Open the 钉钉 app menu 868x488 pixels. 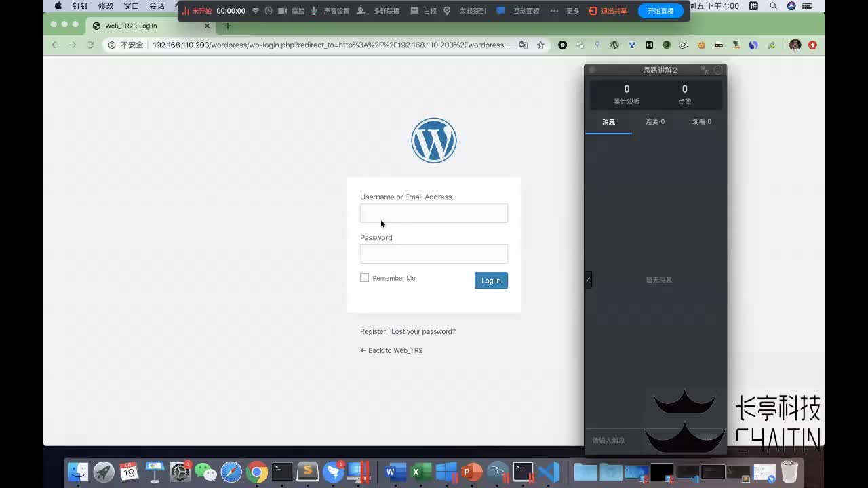click(x=80, y=6)
